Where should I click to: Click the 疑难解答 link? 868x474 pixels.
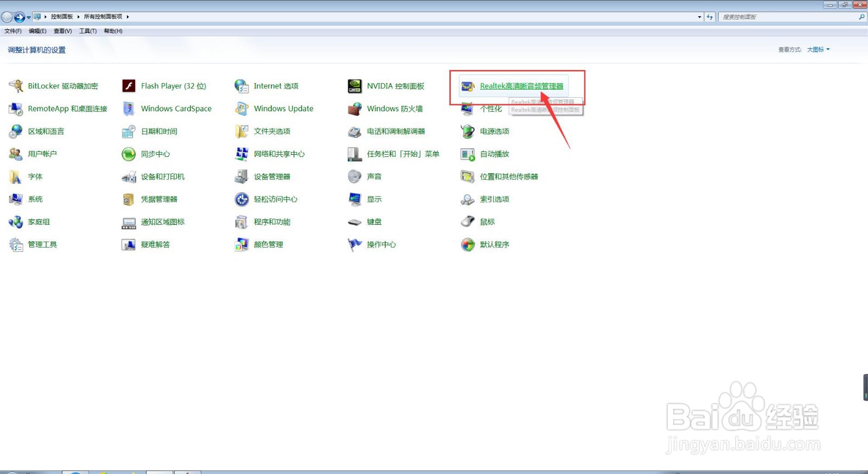pyautogui.click(x=155, y=245)
